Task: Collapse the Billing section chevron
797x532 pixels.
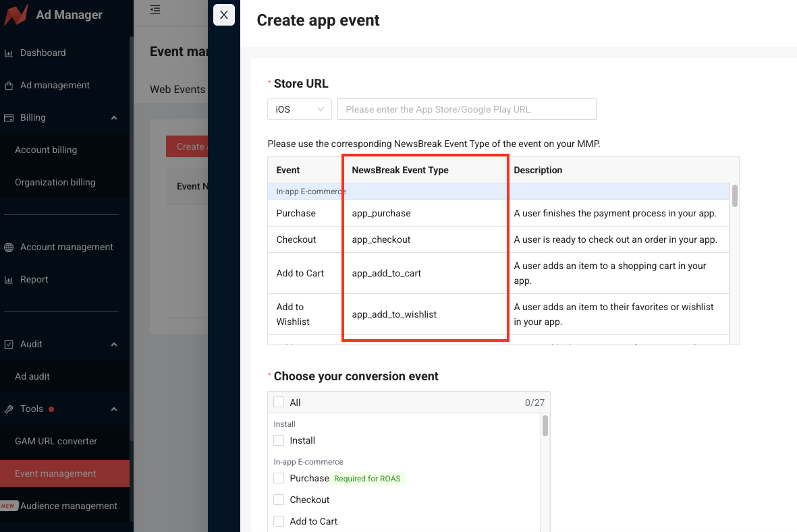Action: point(114,118)
